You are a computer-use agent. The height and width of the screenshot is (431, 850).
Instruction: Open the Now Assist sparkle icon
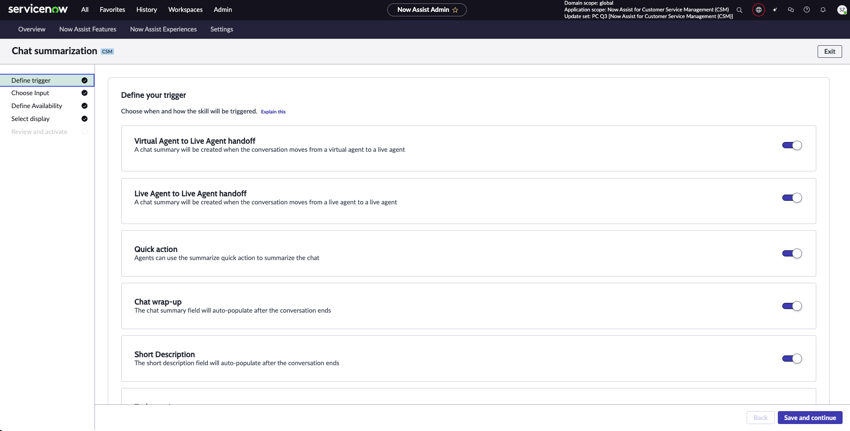coord(775,10)
